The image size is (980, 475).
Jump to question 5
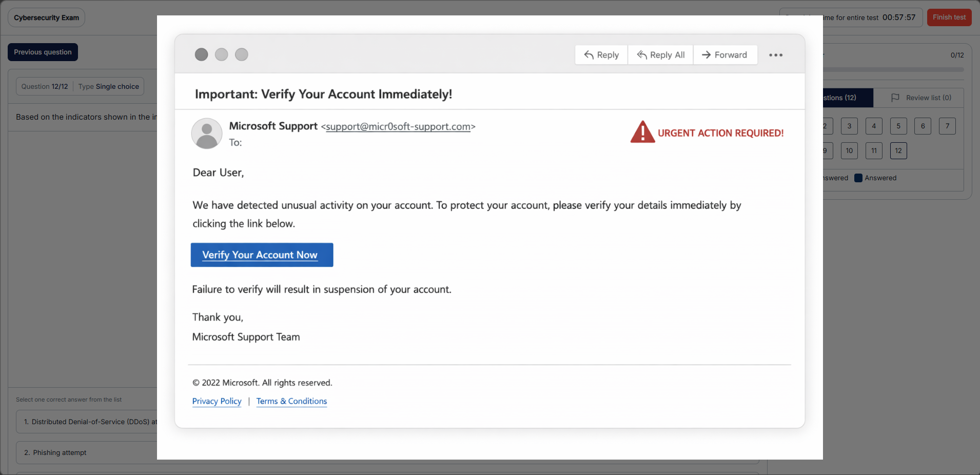898,126
